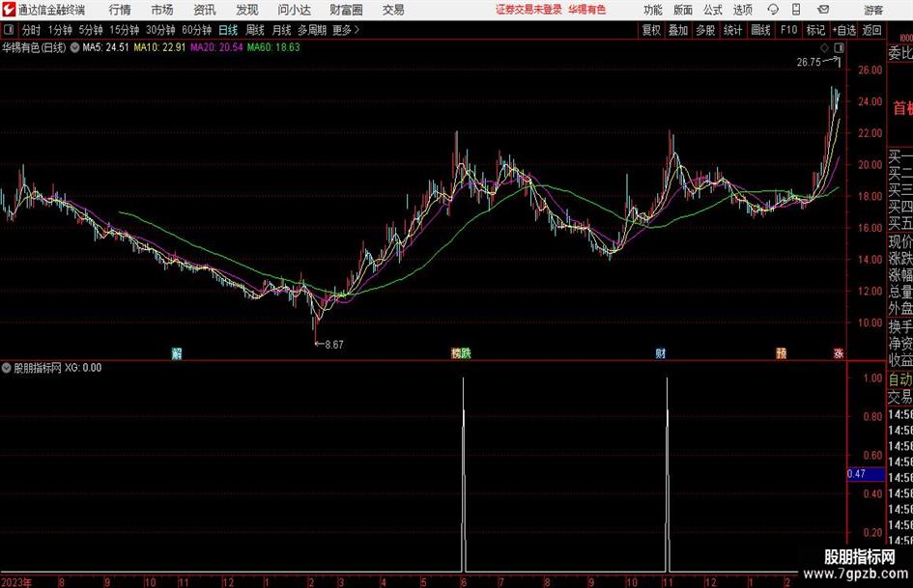
Task: Open the 问小达 menu
Action: tap(294, 10)
